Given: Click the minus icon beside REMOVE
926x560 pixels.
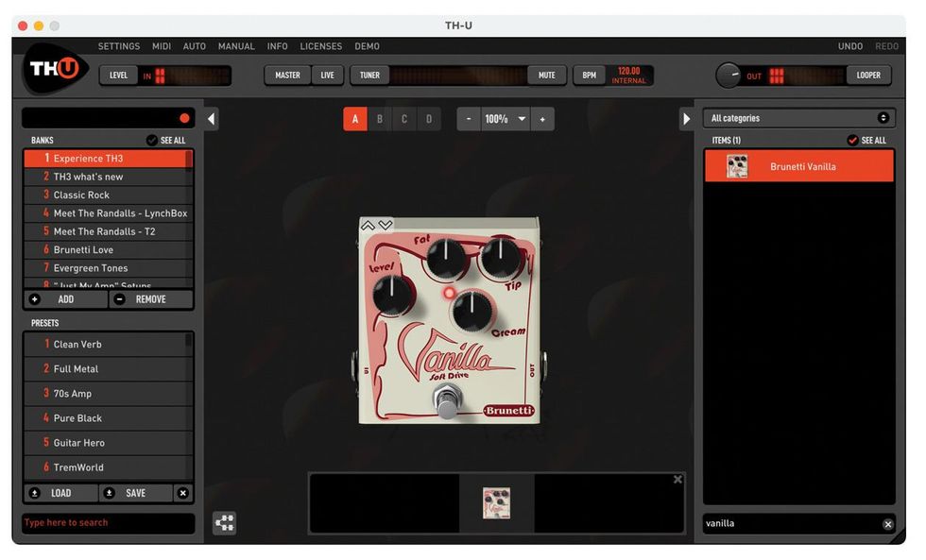Looking at the screenshot, I should (119, 299).
